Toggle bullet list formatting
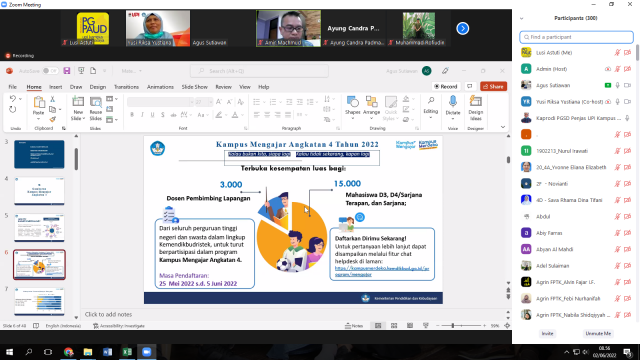This screenshot has width=640, height=360. click(x=256, y=102)
